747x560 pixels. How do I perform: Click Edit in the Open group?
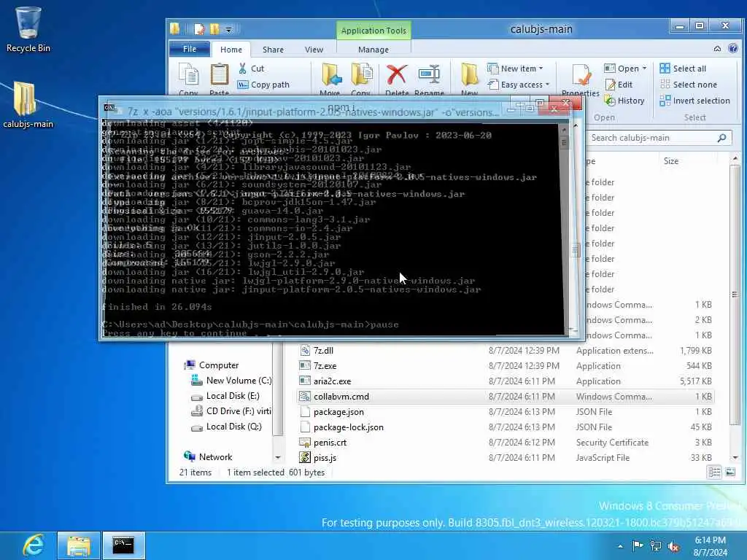point(619,85)
